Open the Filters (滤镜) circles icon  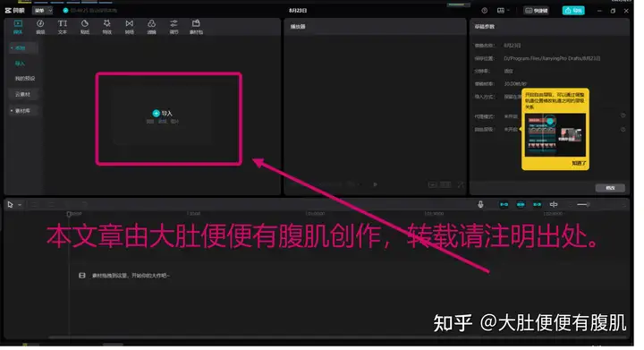[151, 27]
